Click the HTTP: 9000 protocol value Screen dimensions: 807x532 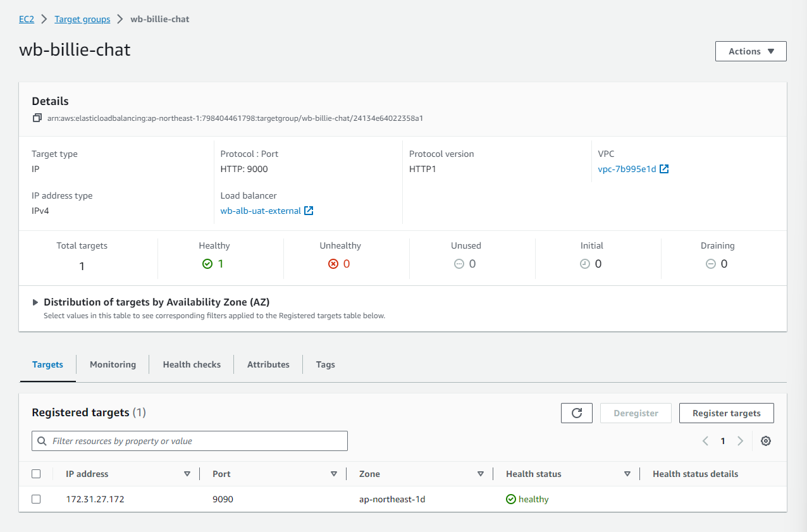(244, 169)
